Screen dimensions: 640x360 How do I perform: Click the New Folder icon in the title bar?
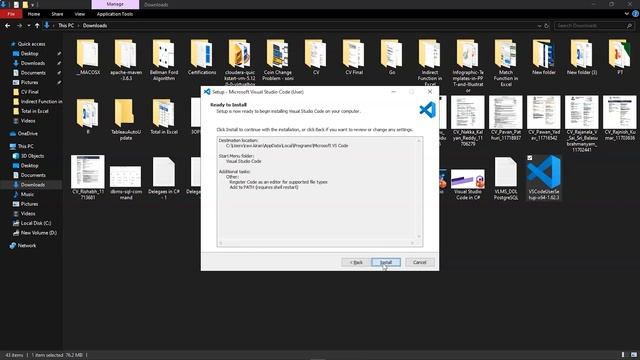[25, 4]
